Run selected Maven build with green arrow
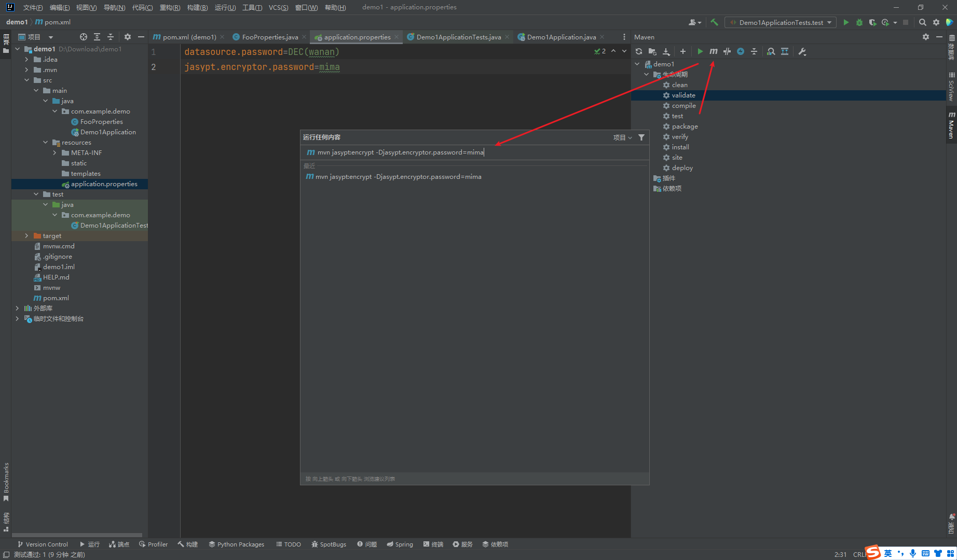957x560 pixels. (700, 51)
